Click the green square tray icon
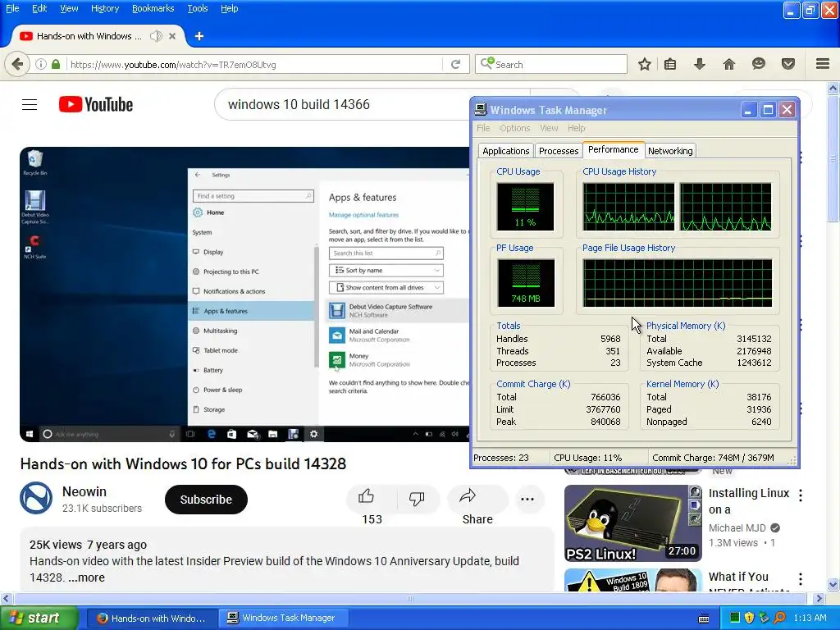The image size is (840, 630). pos(734,618)
